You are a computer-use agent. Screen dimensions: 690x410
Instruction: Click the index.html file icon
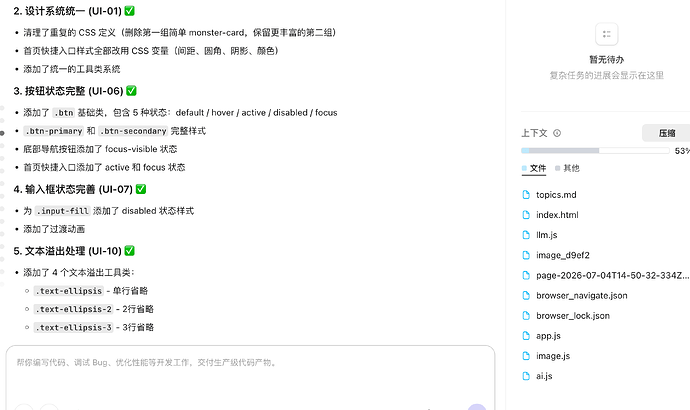click(x=526, y=215)
